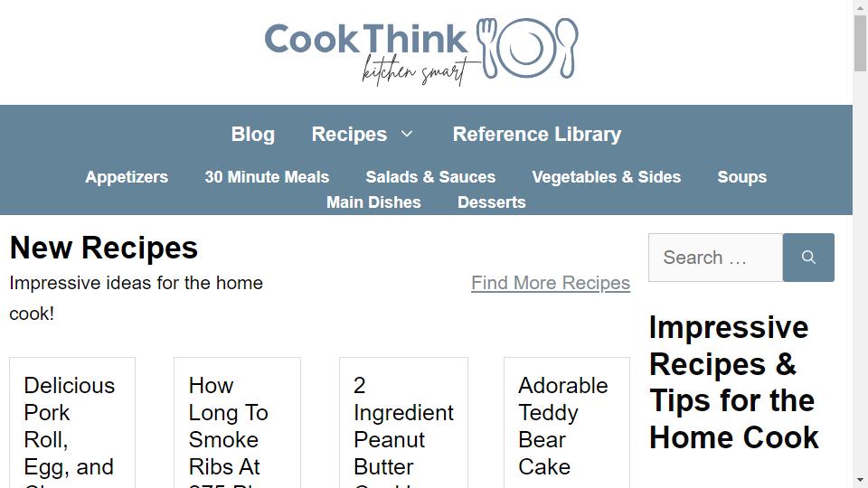The image size is (868, 488).
Task: Go to the Main Dishes category
Action: pyautogui.click(x=373, y=202)
